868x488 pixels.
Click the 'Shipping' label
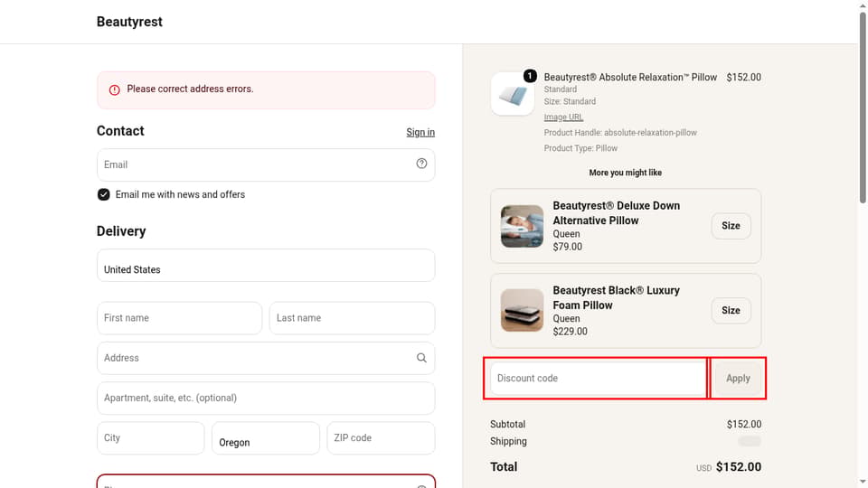click(508, 442)
